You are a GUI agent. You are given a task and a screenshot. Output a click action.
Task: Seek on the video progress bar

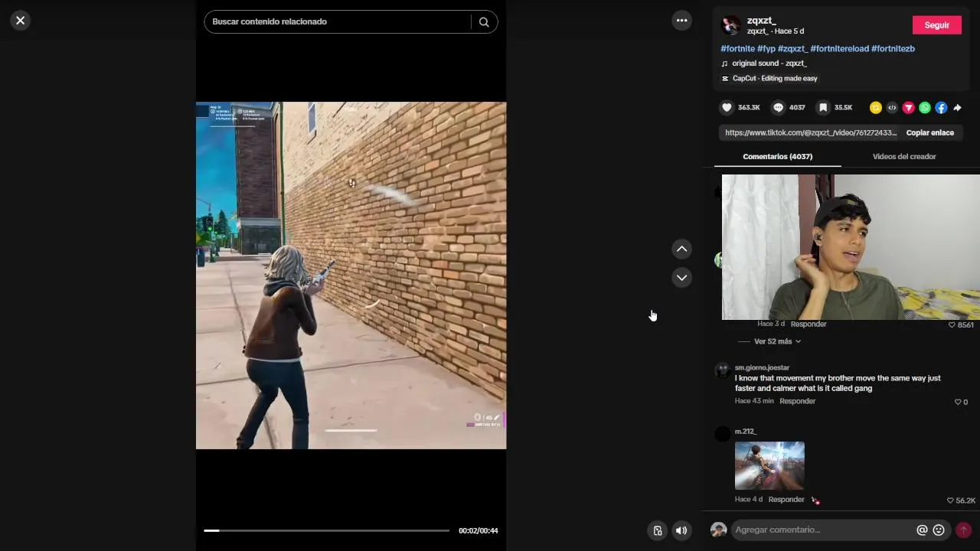(x=326, y=530)
